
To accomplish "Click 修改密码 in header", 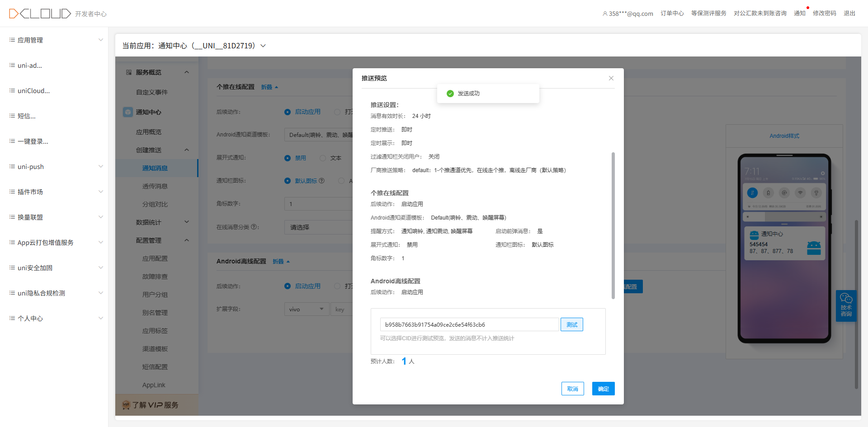I will pos(825,14).
